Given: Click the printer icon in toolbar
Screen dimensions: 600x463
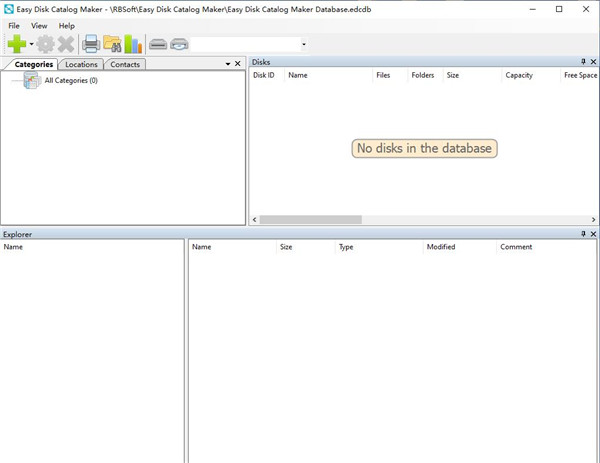Looking at the screenshot, I should pyautogui.click(x=91, y=44).
